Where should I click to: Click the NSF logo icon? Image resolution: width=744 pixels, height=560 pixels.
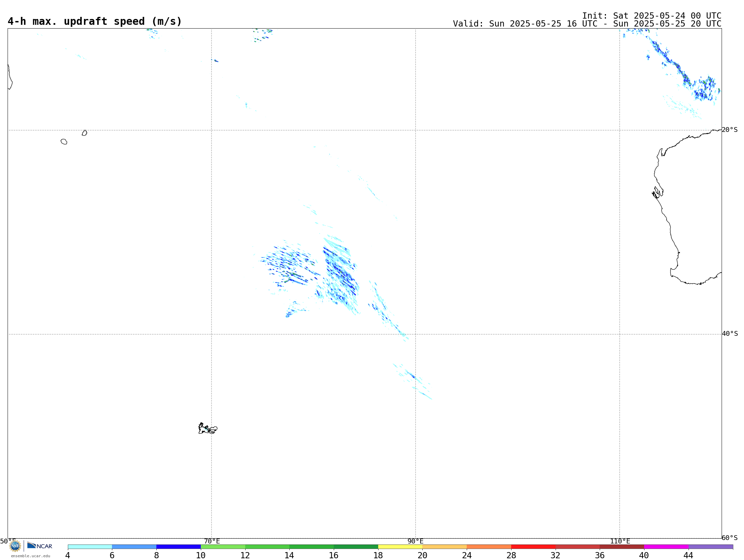[15, 546]
